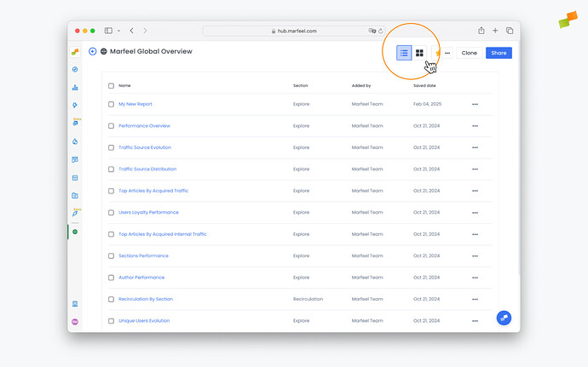Open a new Safari tab with plus
Image resolution: width=588 pixels, height=367 pixels.
point(495,31)
